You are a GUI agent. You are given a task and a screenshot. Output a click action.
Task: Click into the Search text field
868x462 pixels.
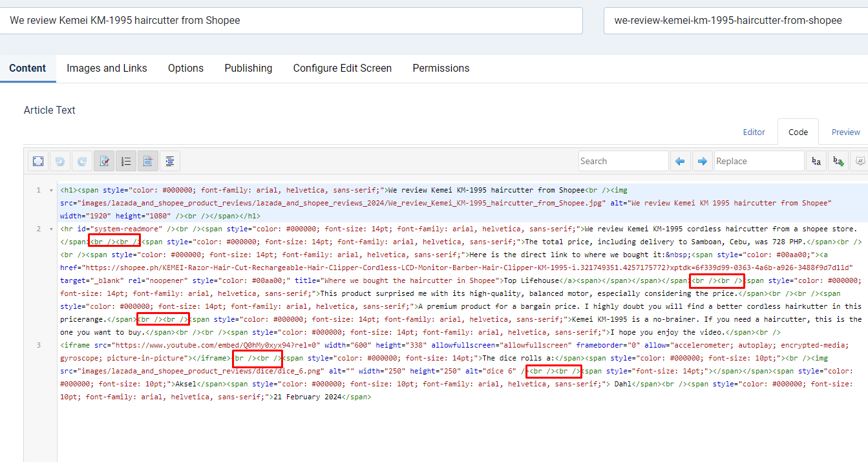[622, 161]
